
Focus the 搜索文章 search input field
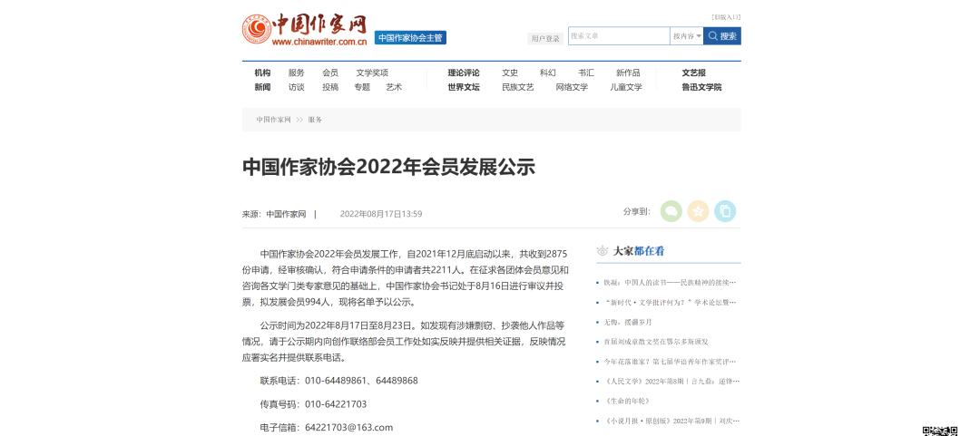pos(619,36)
